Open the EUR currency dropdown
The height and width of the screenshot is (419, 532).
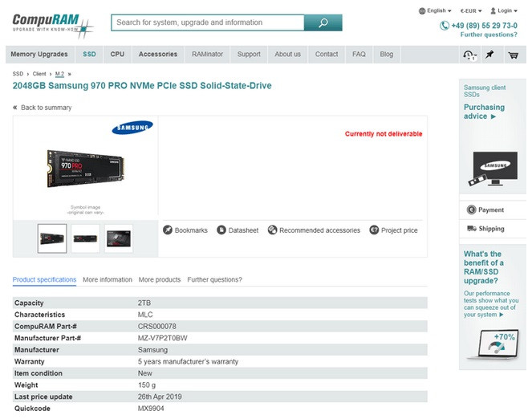[x=470, y=11]
